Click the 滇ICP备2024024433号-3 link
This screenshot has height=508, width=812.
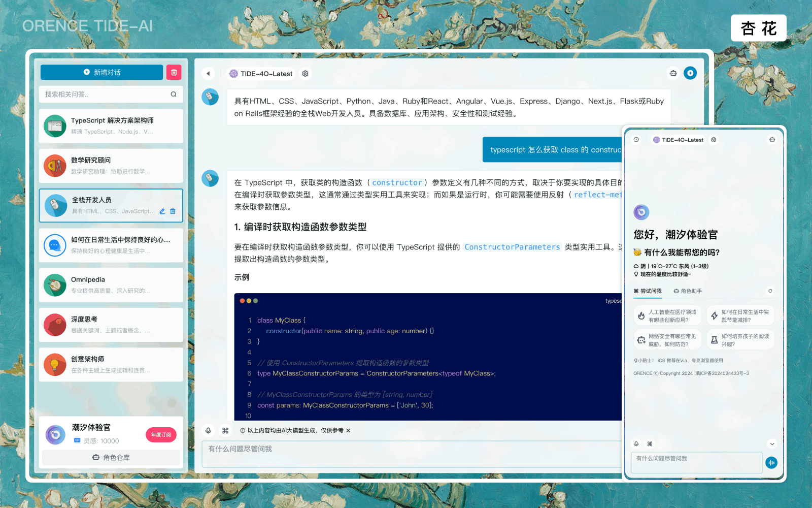[x=722, y=373]
